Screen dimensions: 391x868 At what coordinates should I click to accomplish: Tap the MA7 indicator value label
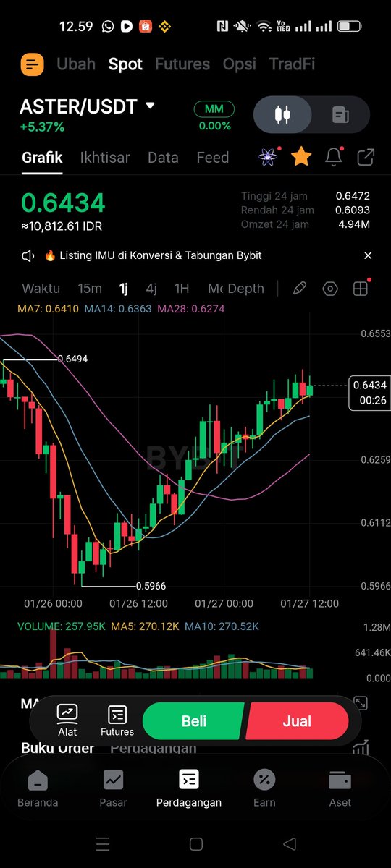click(49, 308)
